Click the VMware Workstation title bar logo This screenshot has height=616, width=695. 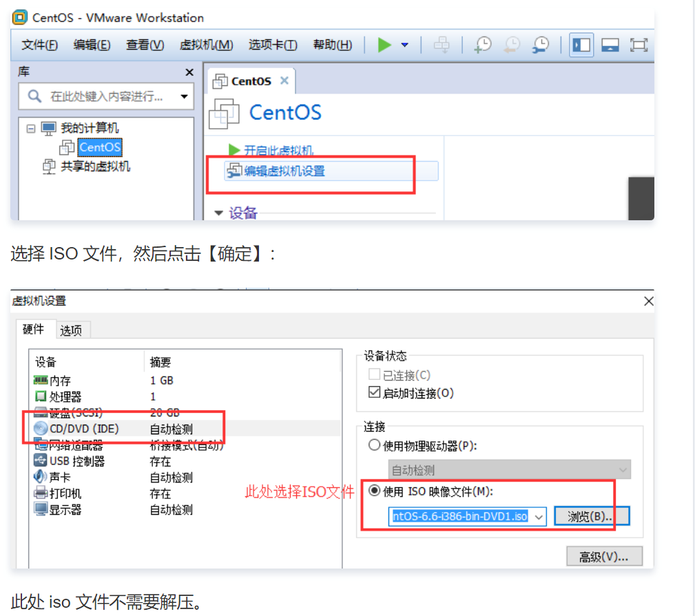[x=20, y=18]
